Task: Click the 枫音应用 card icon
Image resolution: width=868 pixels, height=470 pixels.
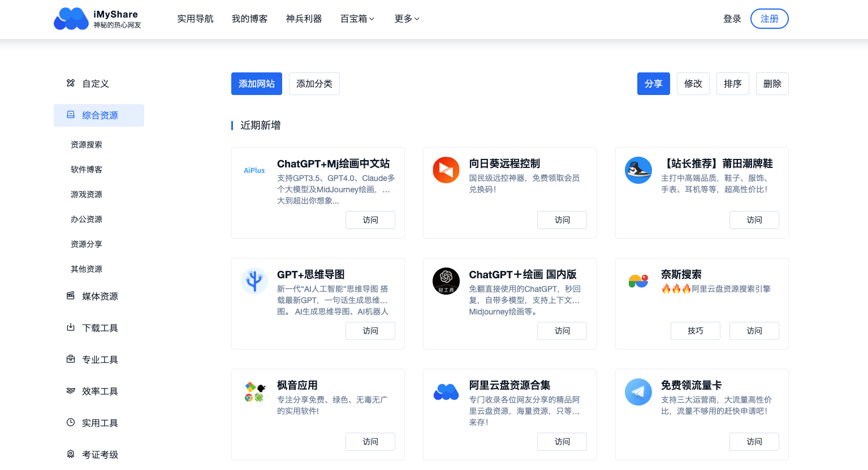Action: click(254, 392)
